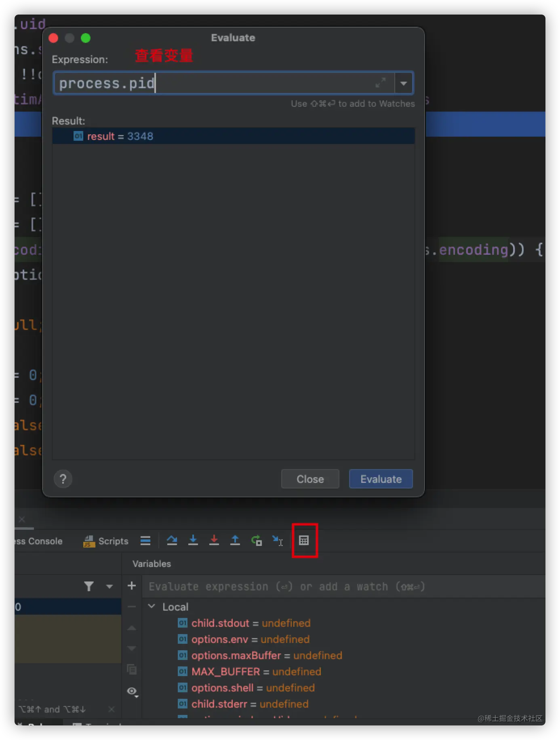The width and height of the screenshot is (560, 740).
Task: Switch to the Process Console tab
Action: tap(39, 541)
